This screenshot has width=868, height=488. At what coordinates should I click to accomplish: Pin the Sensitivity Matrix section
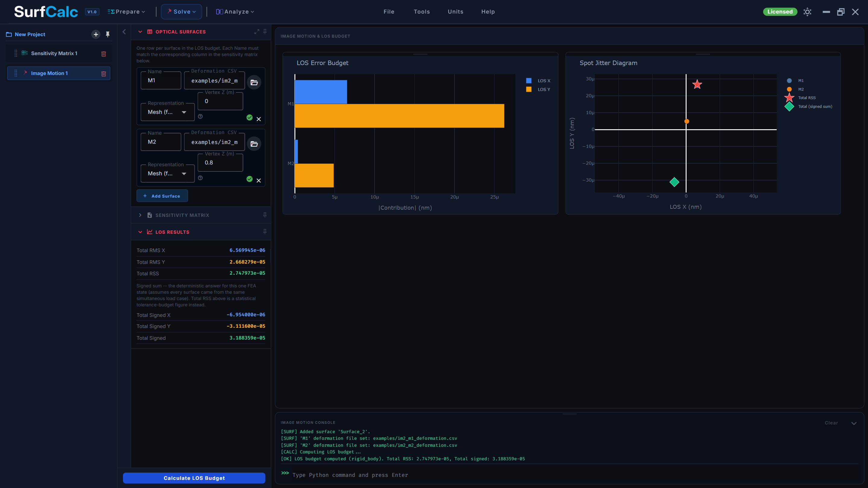pos(265,215)
